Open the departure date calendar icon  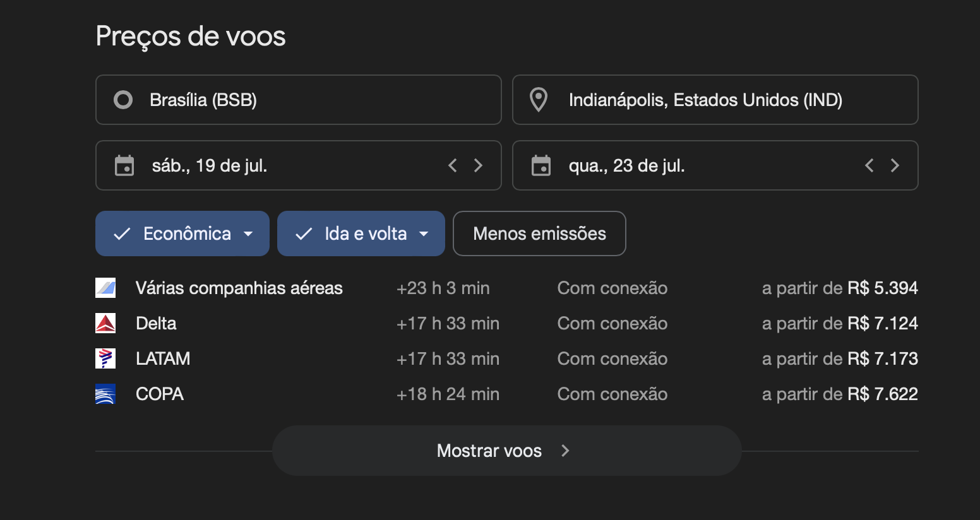[x=124, y=165]
